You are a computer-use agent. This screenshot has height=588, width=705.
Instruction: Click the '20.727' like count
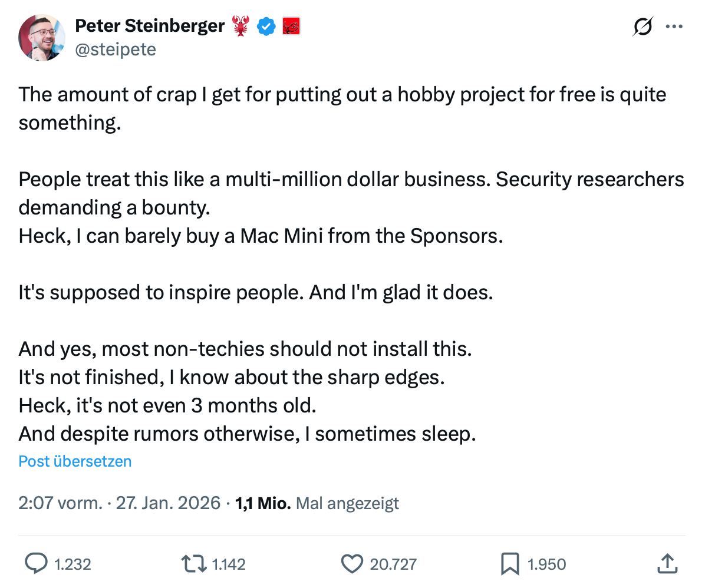pos(392,564)
